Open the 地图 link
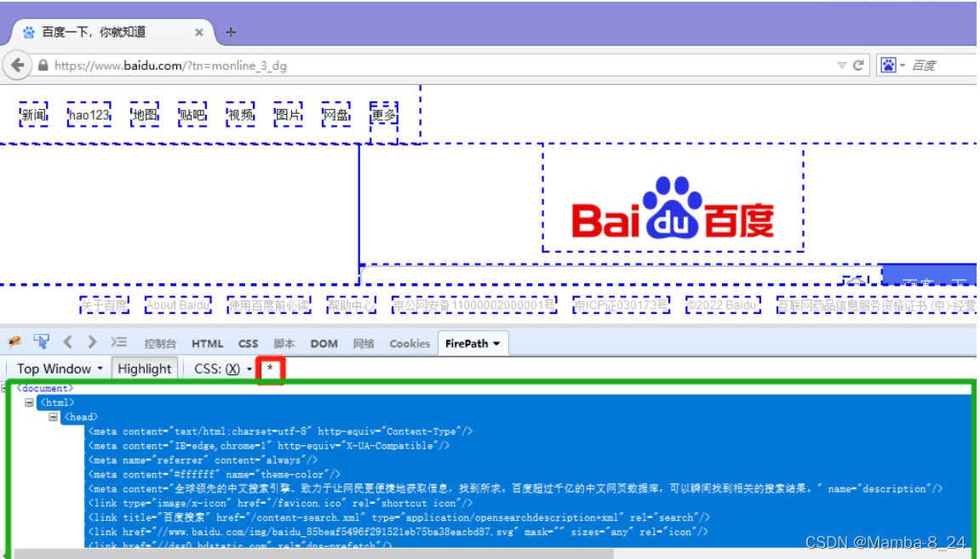Viewport: 980px width, 559px height. [145, 115]
